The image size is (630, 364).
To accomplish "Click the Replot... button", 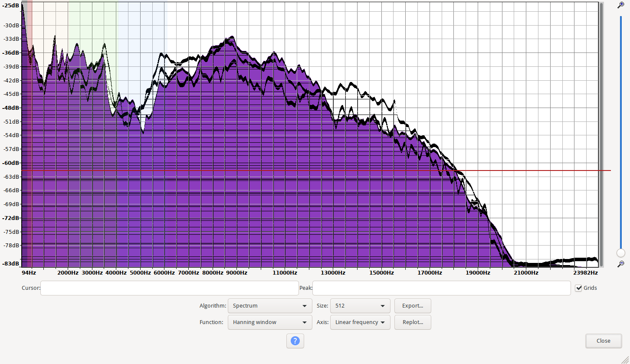I will (413, 322).
